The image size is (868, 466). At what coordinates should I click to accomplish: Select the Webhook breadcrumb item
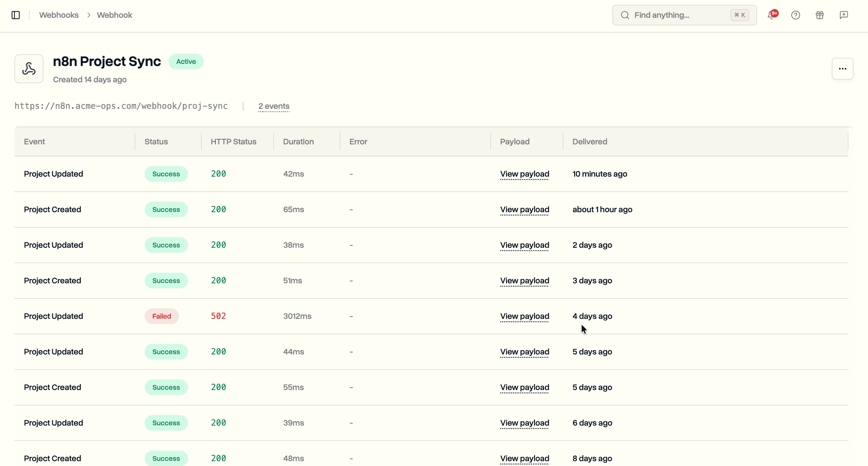(x=115, y=15)
